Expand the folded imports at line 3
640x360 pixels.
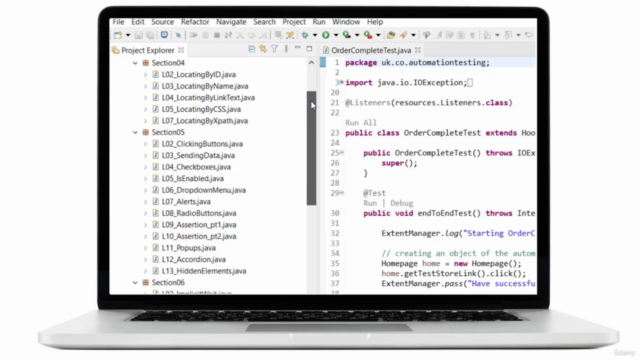click(342, 82)
